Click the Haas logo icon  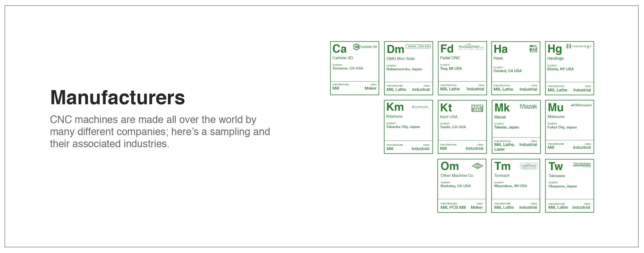pyautogui.click(x=533, y=49)
